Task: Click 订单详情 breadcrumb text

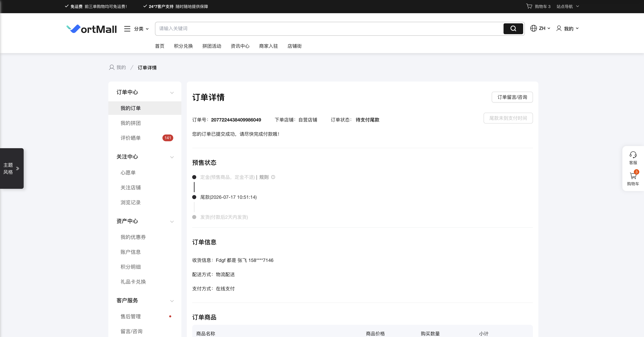Action: click(x=147, y=68)
